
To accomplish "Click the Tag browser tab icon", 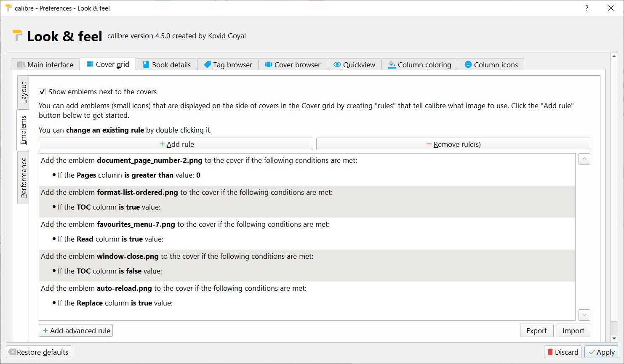I will (x=208, y=64).
